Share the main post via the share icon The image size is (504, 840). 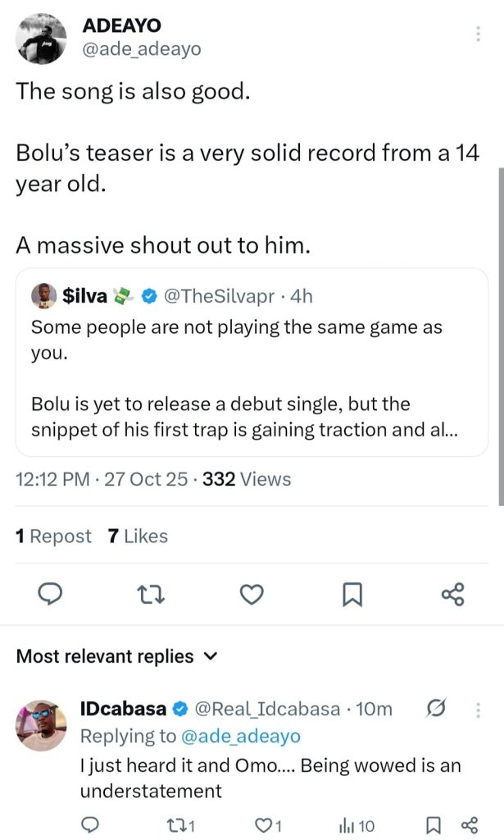pos(452,594)
